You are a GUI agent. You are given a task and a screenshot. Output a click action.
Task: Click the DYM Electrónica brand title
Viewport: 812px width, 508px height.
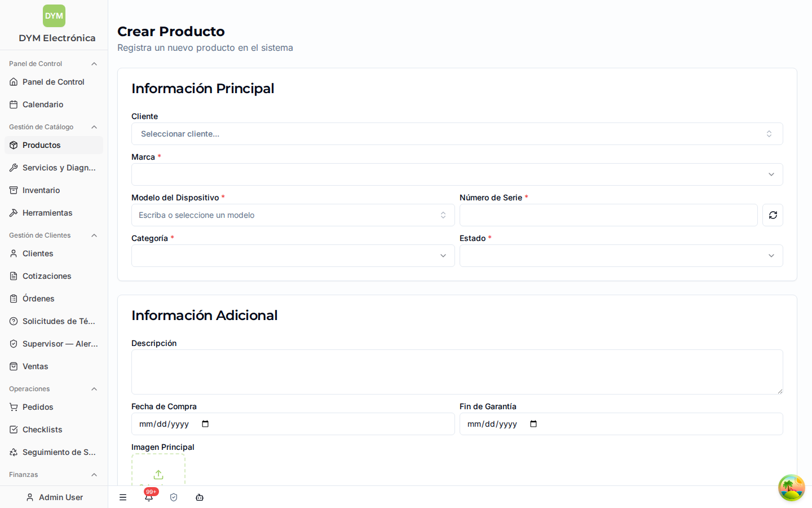pyautogui.click(x=57, y=38)
